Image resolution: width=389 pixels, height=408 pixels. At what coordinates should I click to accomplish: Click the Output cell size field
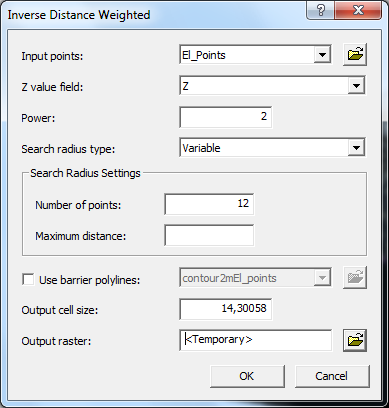pyautogui.click(x=226, y=309)
